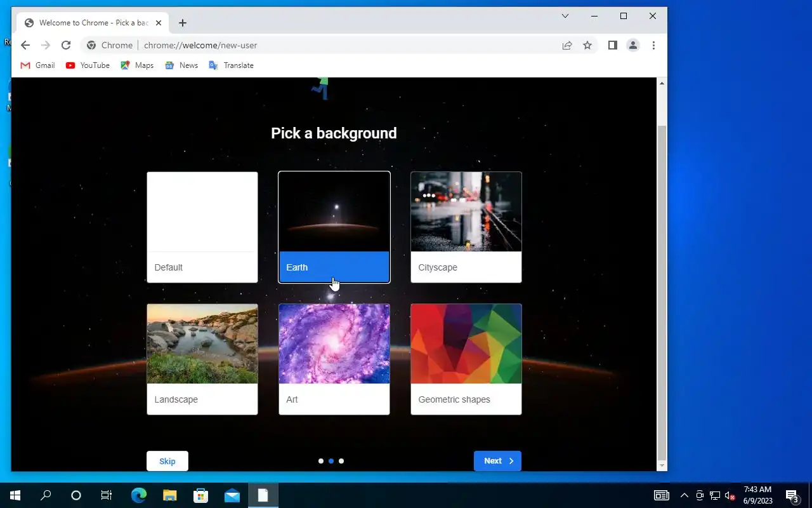Expand the tab search chevron

tap(565, 16)
